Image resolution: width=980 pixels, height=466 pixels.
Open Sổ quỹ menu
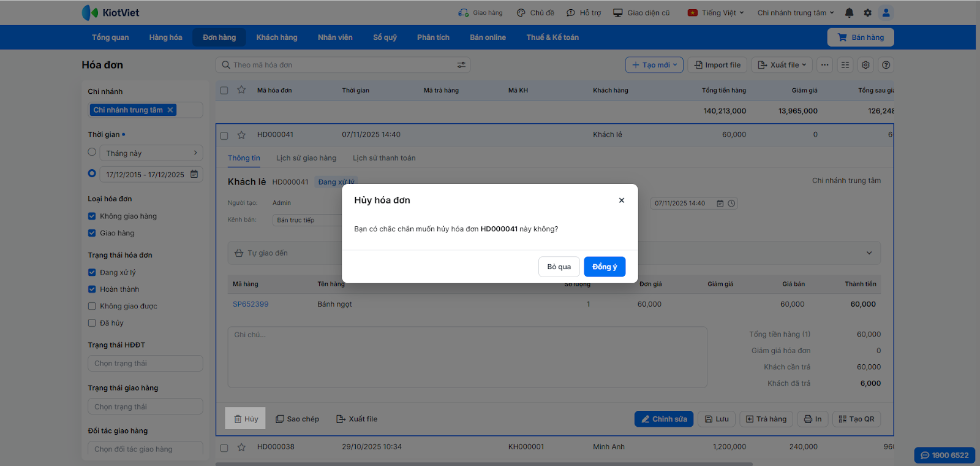point(385,37)
